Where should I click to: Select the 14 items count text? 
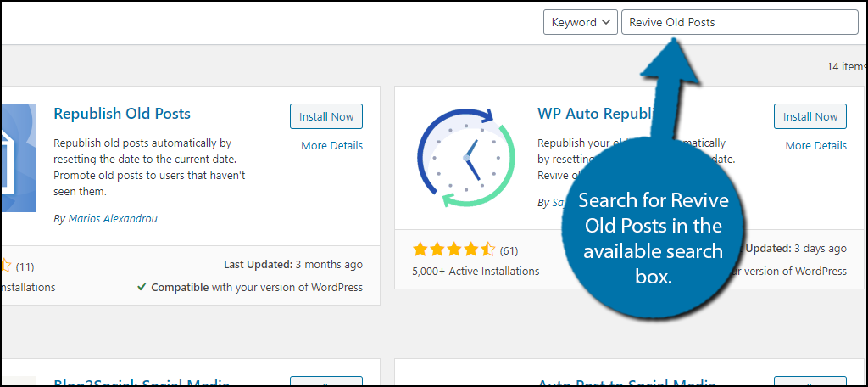(x=847, y=66)
